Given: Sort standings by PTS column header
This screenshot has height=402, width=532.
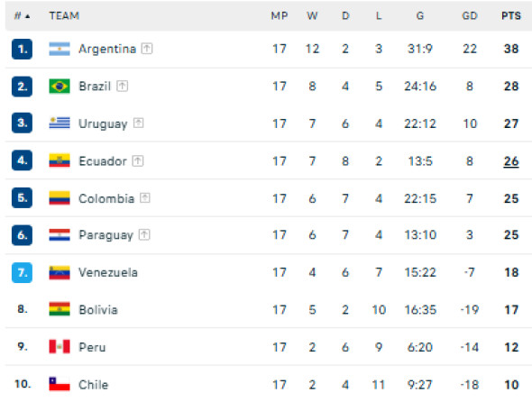Looking at the screenshot, I should 511,16.
